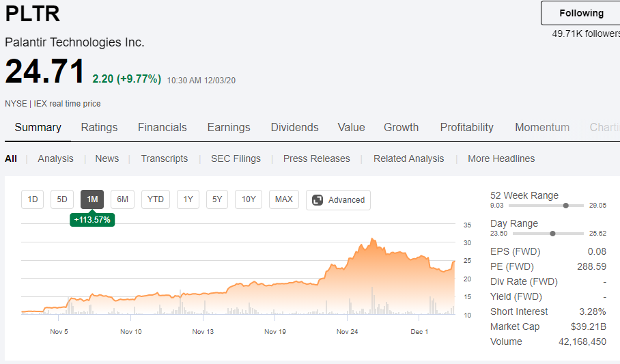Select the 6M chart range
Viewport: 620px width, 364px height.
123,199
